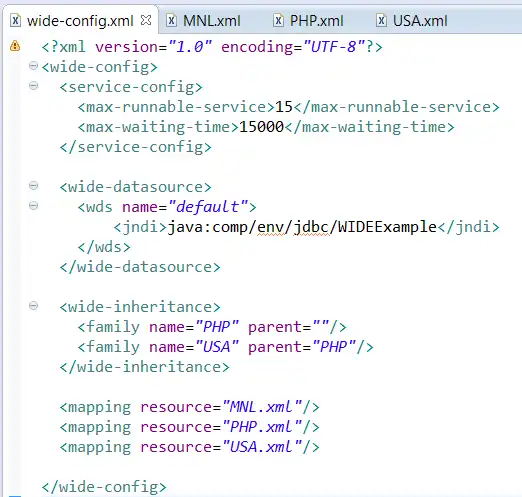Collapse the wide-inheritance element fold
Screen dimensions: 522x497
[33, 305]
